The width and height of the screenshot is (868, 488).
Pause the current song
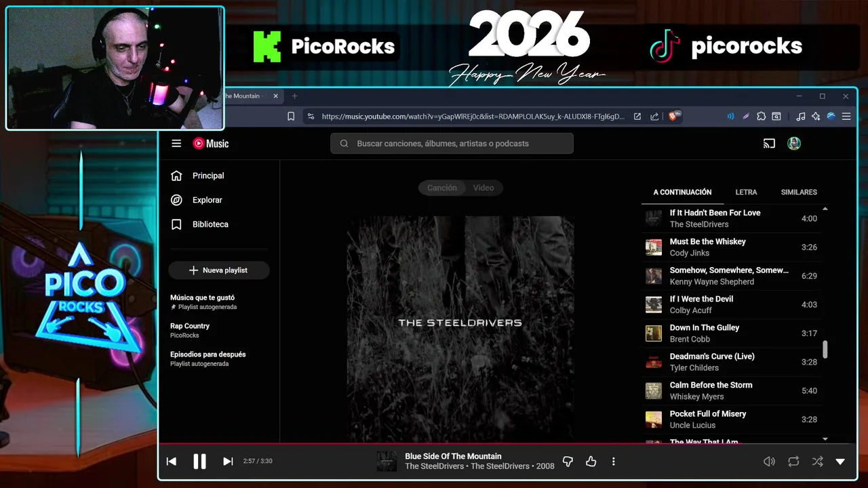tap(199, 462)
